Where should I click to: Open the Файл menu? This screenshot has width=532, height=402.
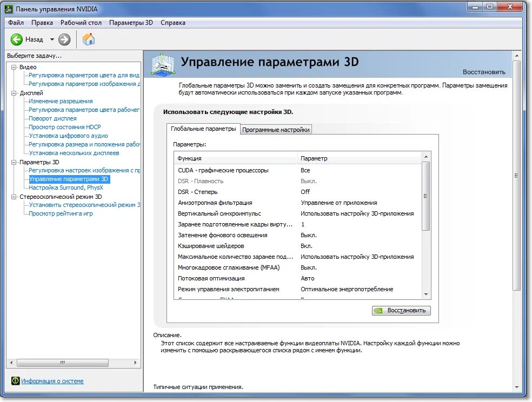point(16,23)
